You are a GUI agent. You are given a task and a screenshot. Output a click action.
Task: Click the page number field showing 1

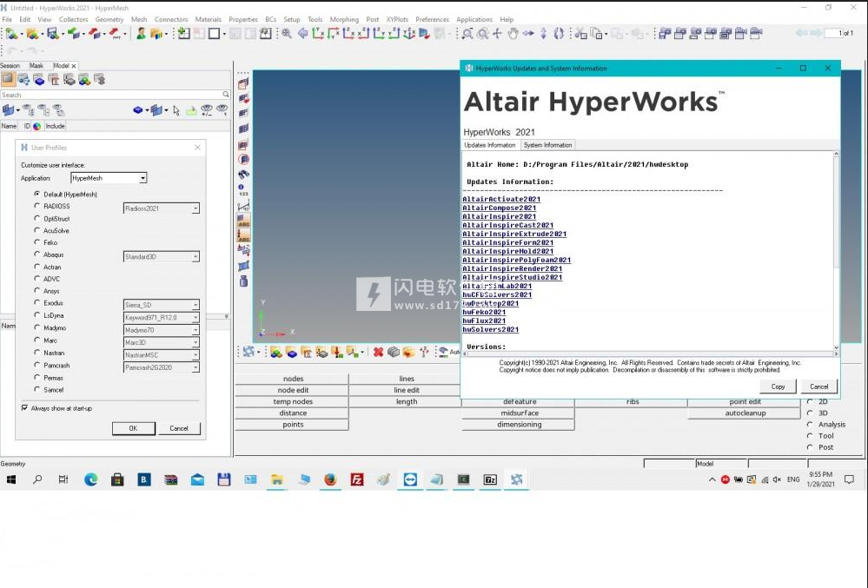(x=833, y=33)
